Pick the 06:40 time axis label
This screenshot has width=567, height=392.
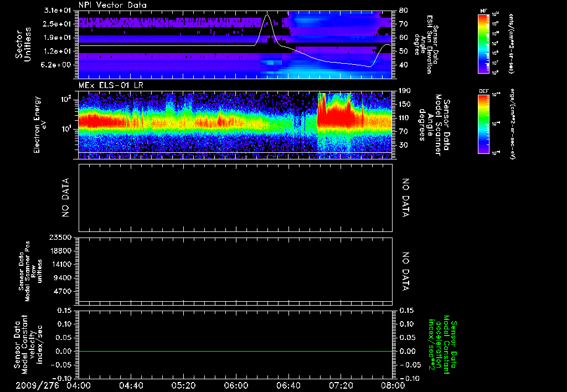288,385
